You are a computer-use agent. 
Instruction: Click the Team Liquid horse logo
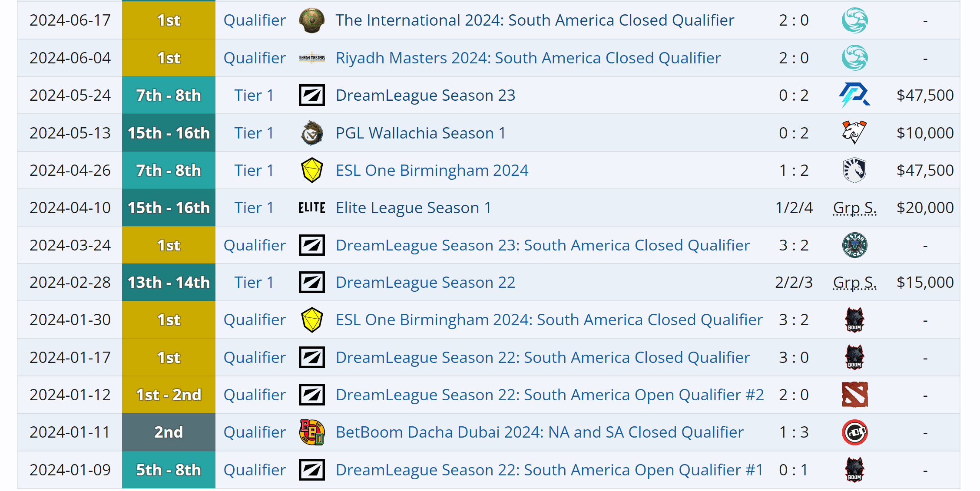point(854,170)
